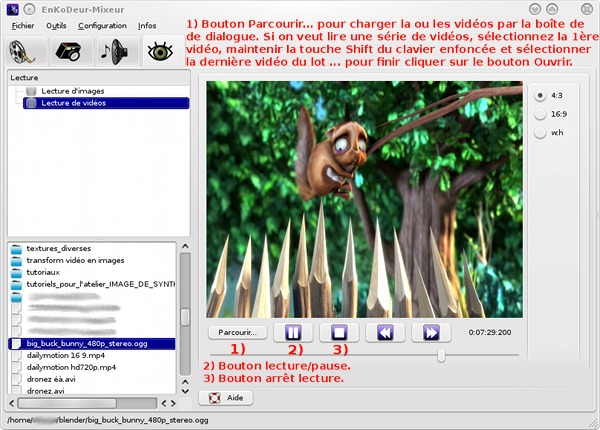The height and width of the screenshot is (430, 600).
Task: Select the textures_diverses folder
Action: pos(59,249)
